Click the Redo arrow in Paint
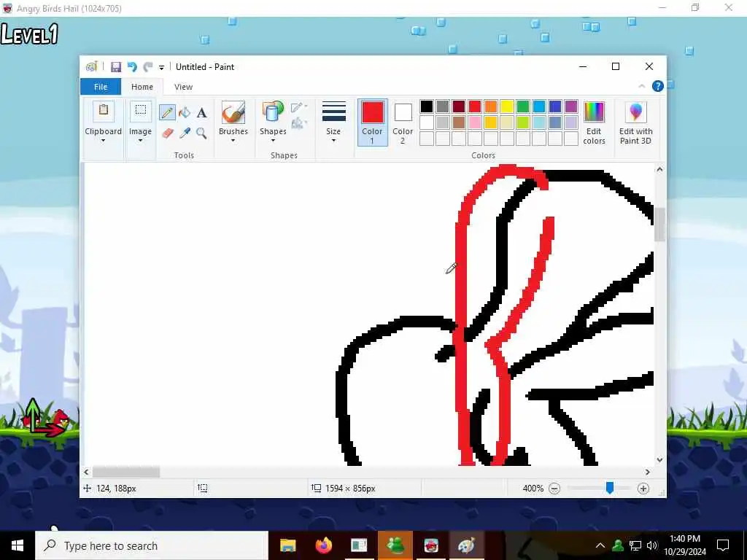This screenshot has height=560, width=747. (148, 67)
